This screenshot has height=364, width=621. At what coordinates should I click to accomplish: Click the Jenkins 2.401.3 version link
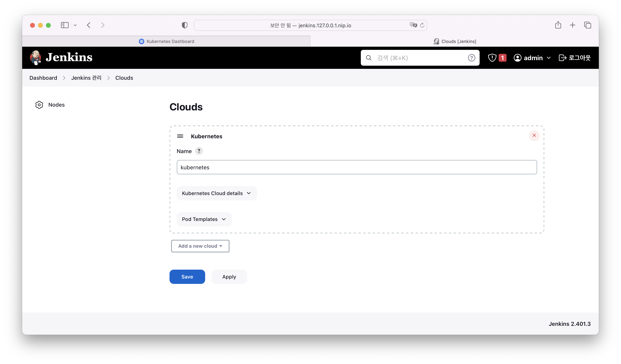tap(570, 324)
